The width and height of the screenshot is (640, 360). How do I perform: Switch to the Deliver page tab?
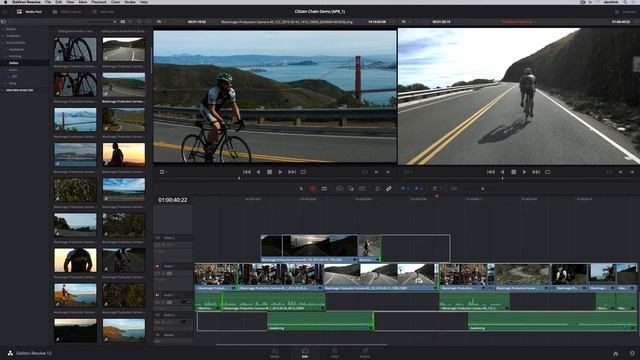pos(365,353)
